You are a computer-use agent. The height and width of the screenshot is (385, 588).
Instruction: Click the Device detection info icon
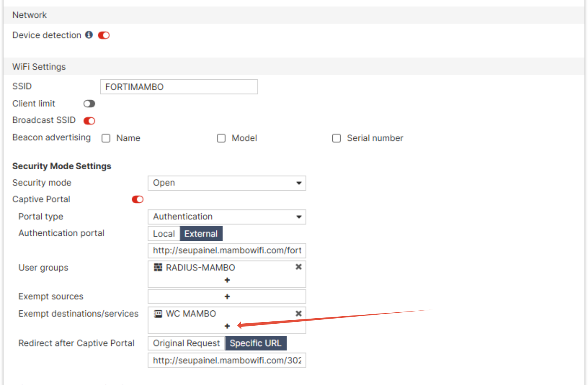coord(89,35)
